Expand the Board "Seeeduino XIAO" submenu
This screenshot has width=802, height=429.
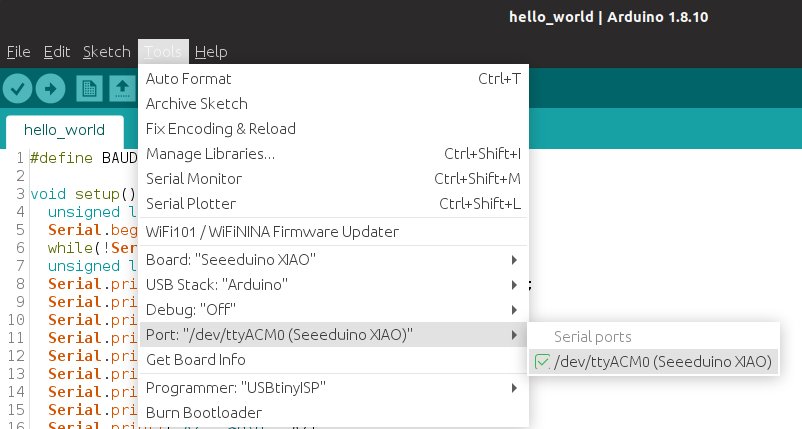pyautogui.click(x=332, y=260)
